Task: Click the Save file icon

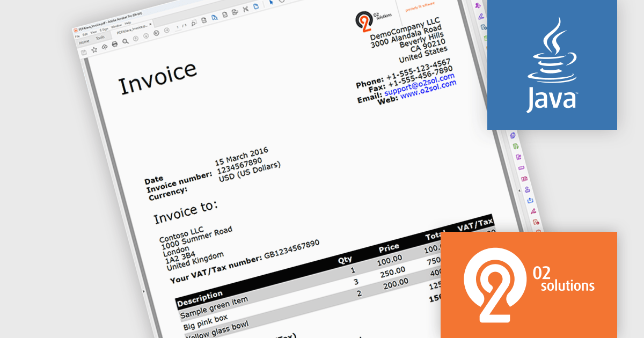Action: point(84,53)
